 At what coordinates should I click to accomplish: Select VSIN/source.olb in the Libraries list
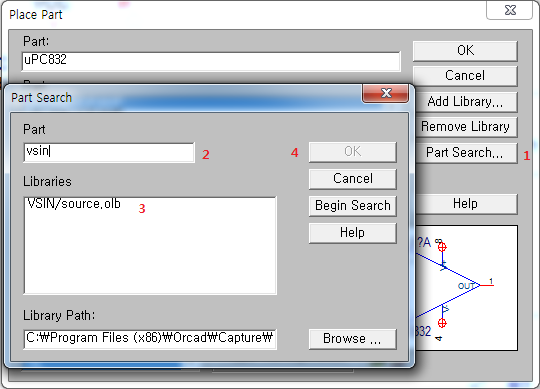(74, 204)
